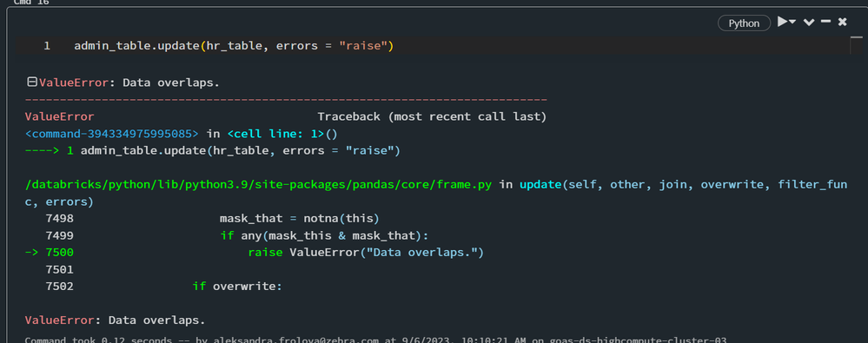The height and width of the screenshot is (343, 868).
Task: Collapse the ValueError traceback output
Action: (x=32, y=82)
